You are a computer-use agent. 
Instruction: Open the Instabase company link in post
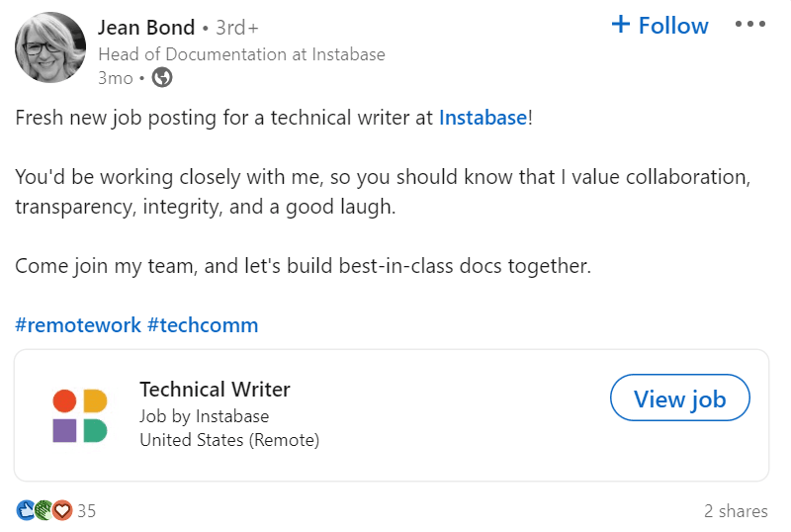tap(483, 118)
